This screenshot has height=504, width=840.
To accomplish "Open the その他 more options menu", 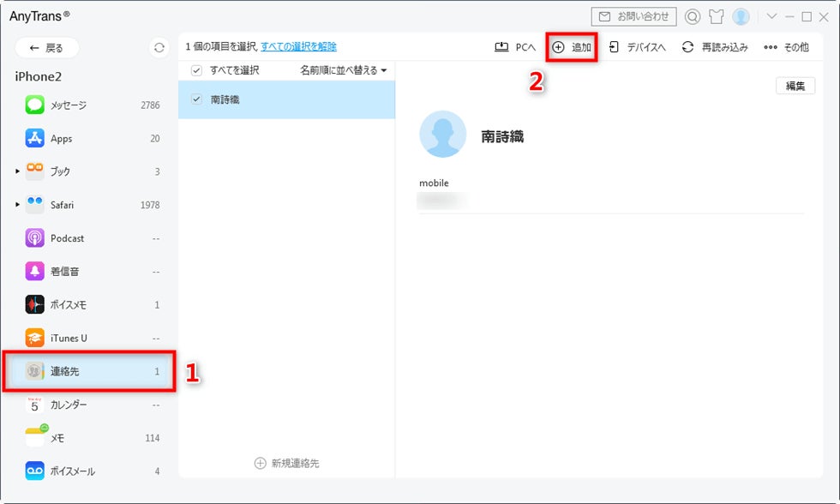I will [x=786, y=47].
